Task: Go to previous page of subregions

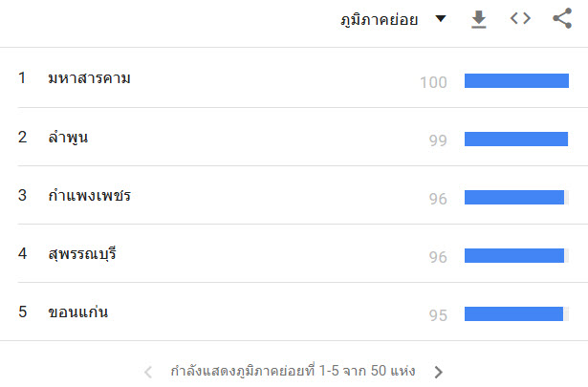Action: click(x=148, y=372)
